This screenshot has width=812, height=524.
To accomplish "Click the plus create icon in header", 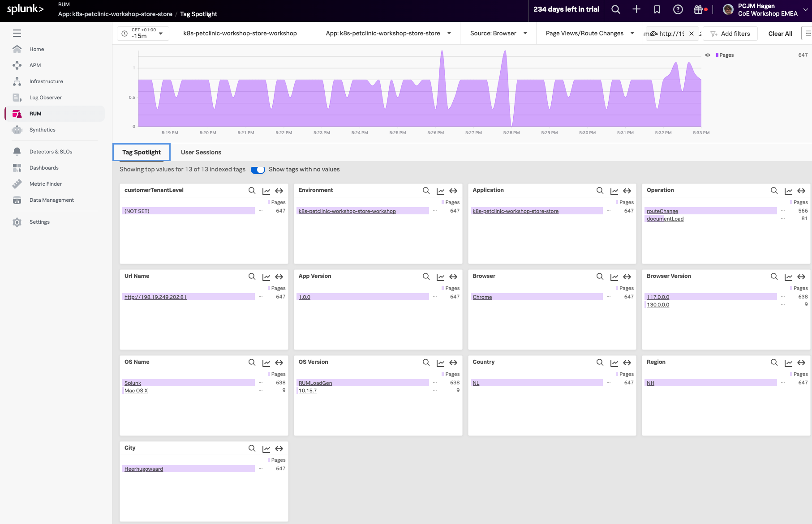I will point(636,9).
